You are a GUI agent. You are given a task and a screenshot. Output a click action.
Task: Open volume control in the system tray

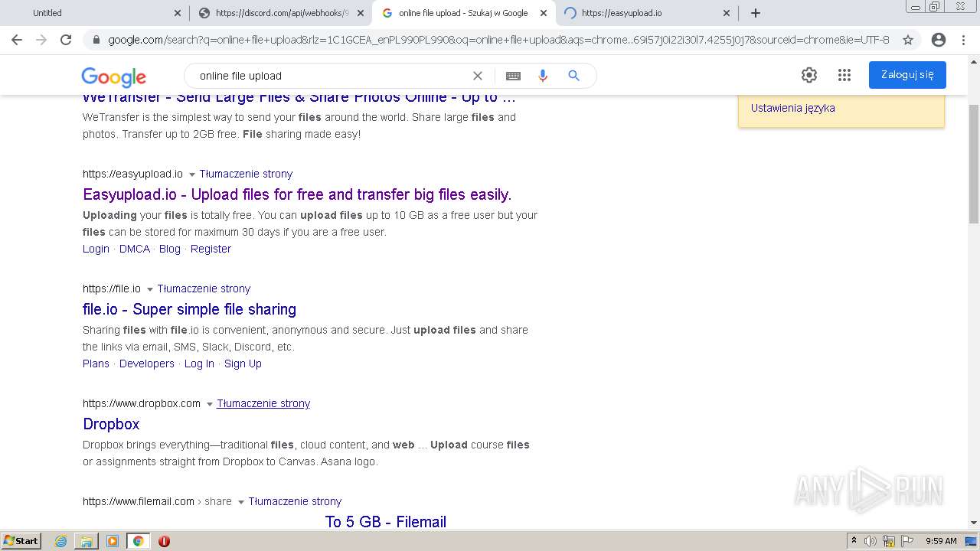(x=871, y=541)
